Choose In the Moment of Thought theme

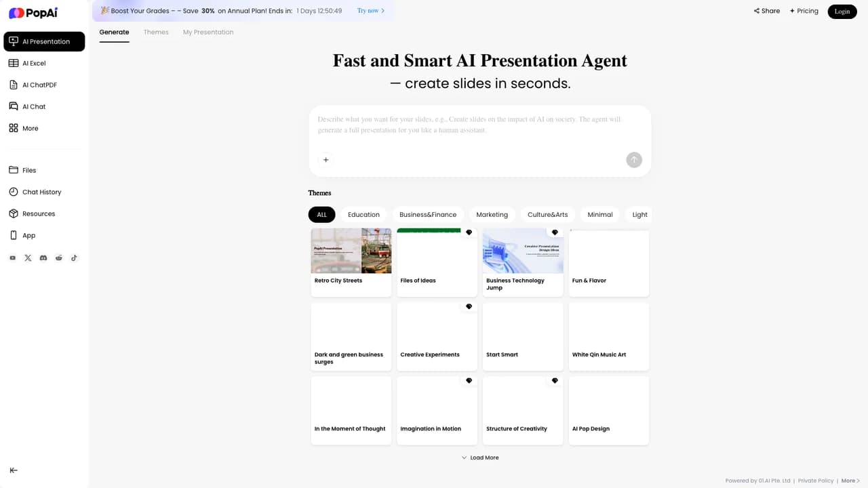[x=351, y=411]
